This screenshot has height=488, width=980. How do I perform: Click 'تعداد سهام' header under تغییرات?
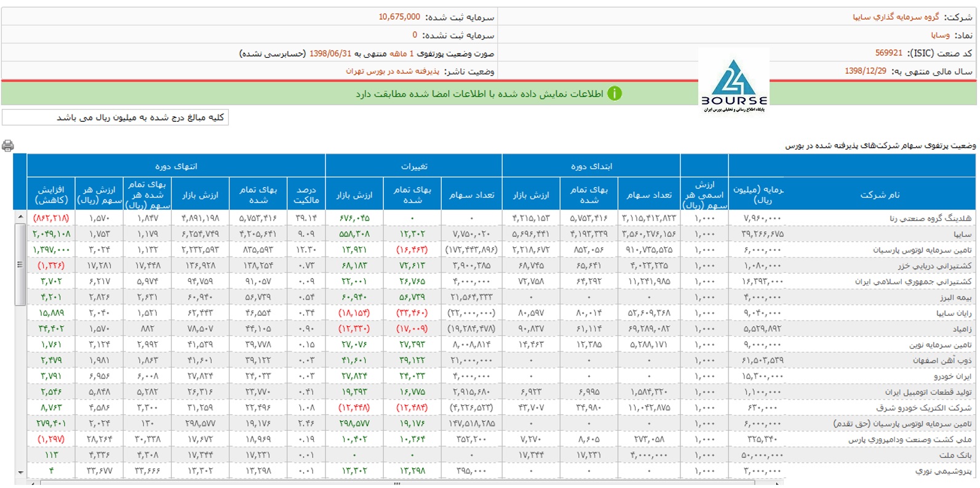pos(472,194)
